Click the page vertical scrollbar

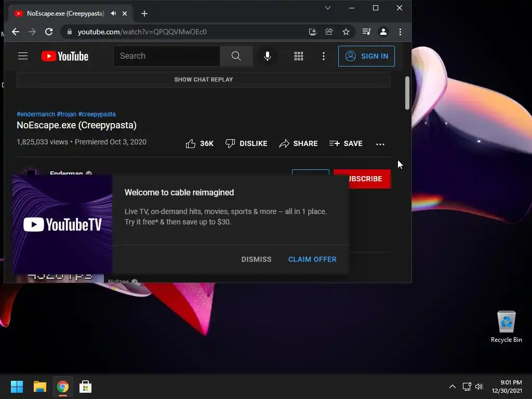pos(407,93)
